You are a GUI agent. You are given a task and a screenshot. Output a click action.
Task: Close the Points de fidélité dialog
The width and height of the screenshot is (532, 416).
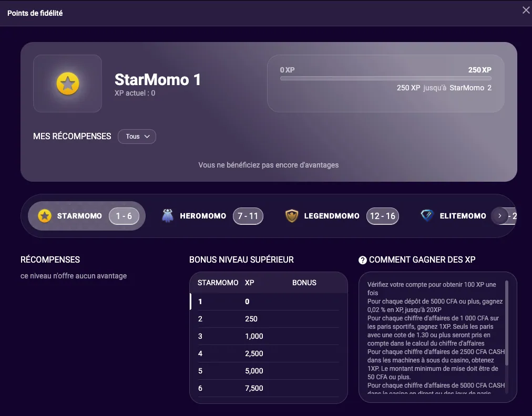pos(526,10)
